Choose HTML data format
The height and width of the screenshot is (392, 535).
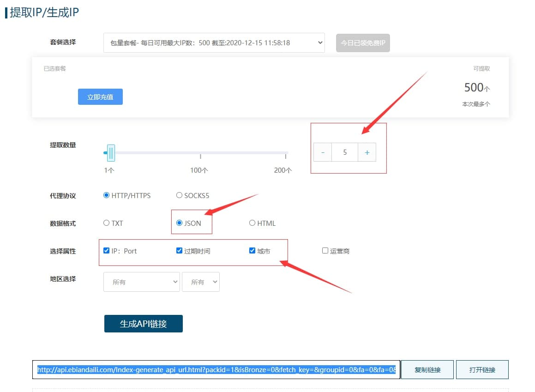(252, 223)
